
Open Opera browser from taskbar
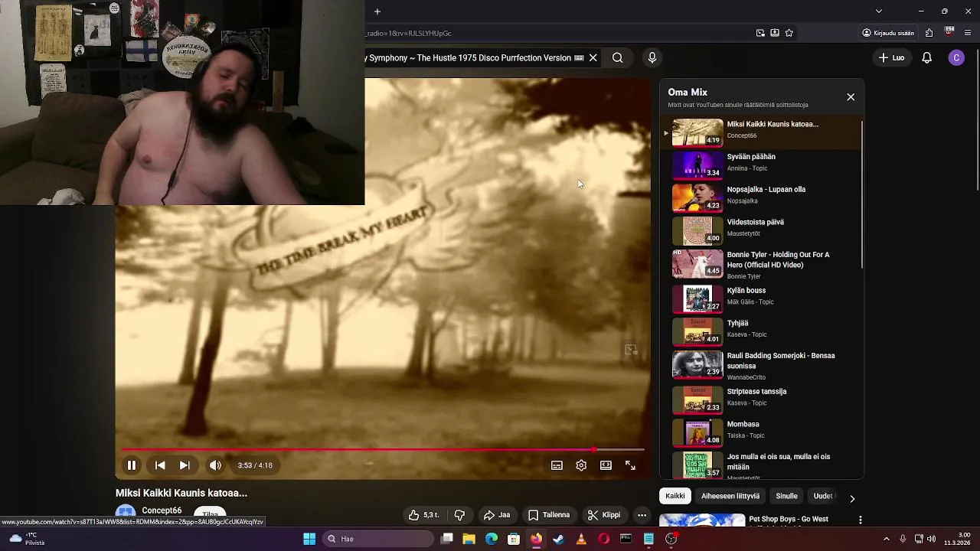(603, 539)
